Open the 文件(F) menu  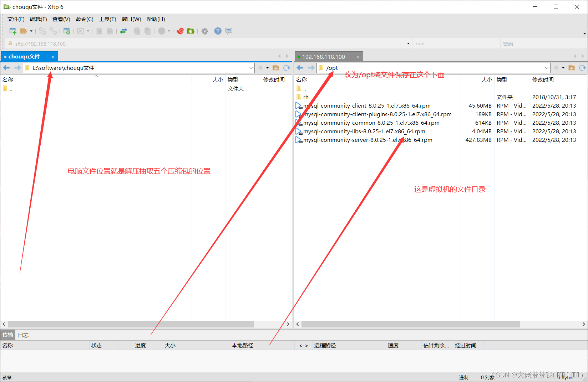(x=16, y=19)
